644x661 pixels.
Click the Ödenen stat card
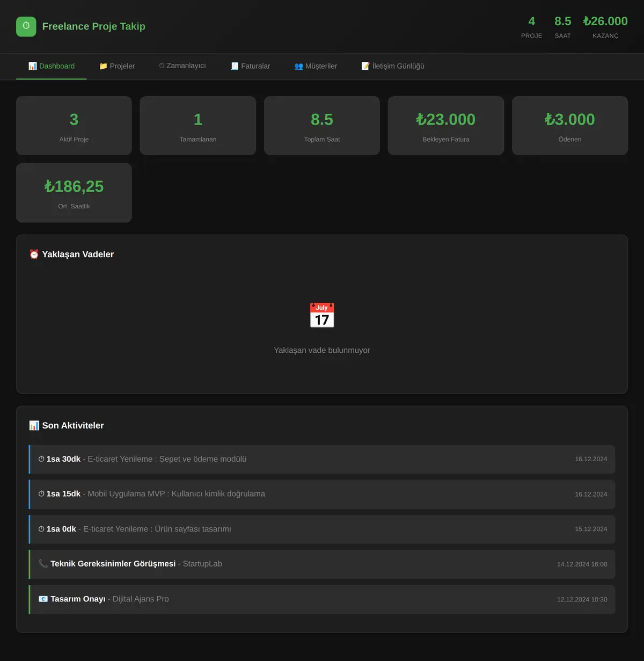(x=570, y=126)
